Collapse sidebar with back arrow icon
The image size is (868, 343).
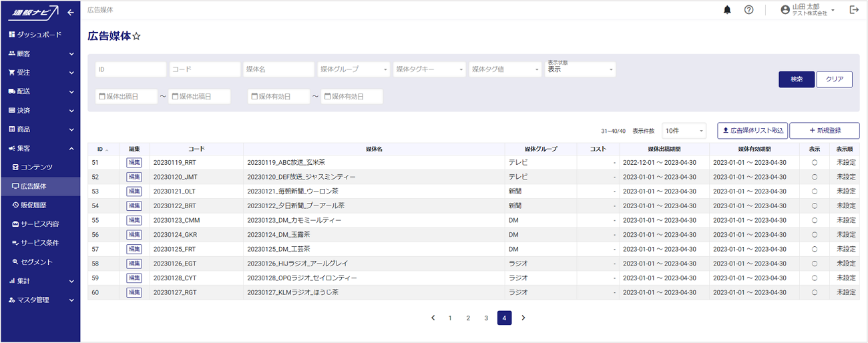coord(70,13)
